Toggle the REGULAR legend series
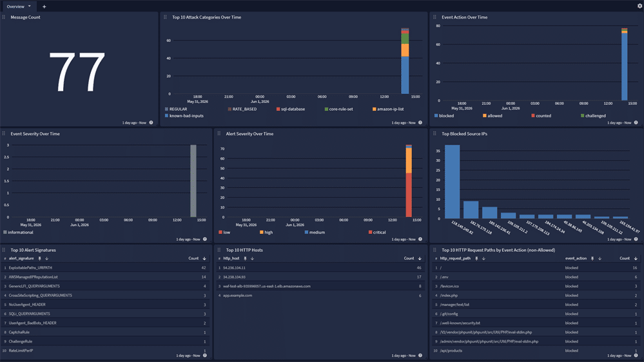The height and width of the screenshot is (362, 644). click(176, 109)
